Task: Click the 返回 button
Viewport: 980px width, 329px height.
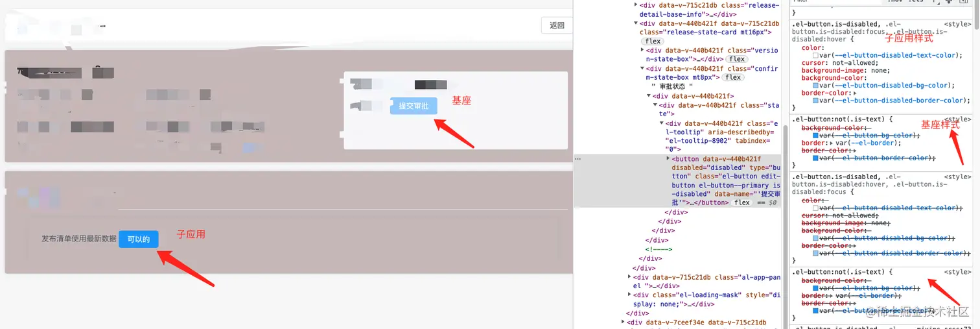Action: coord(557,25)
